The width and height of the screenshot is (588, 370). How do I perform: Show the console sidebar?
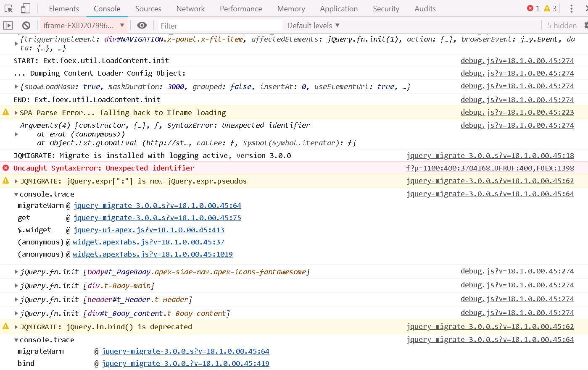point(8,25)
